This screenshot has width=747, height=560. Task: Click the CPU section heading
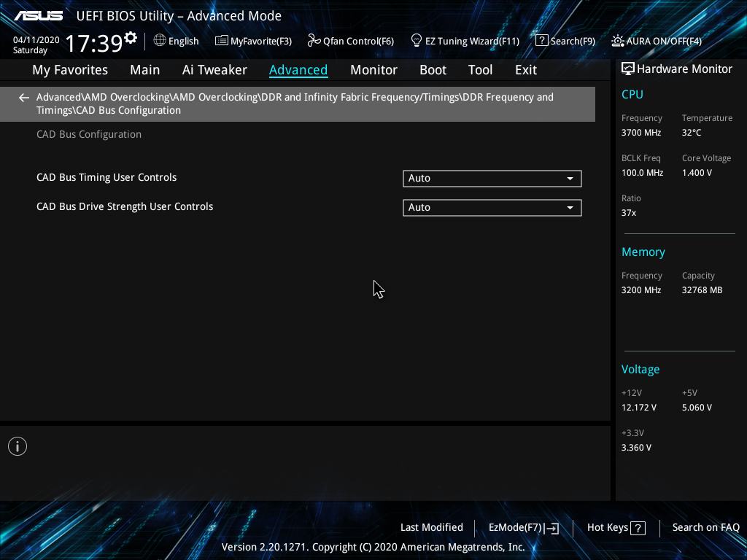pos(632,94)
